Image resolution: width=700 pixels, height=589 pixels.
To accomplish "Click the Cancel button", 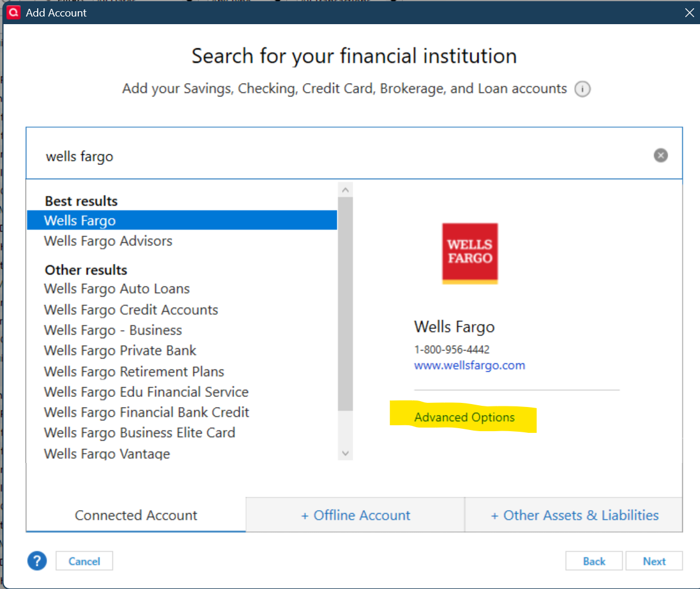I will click(84, 561).
